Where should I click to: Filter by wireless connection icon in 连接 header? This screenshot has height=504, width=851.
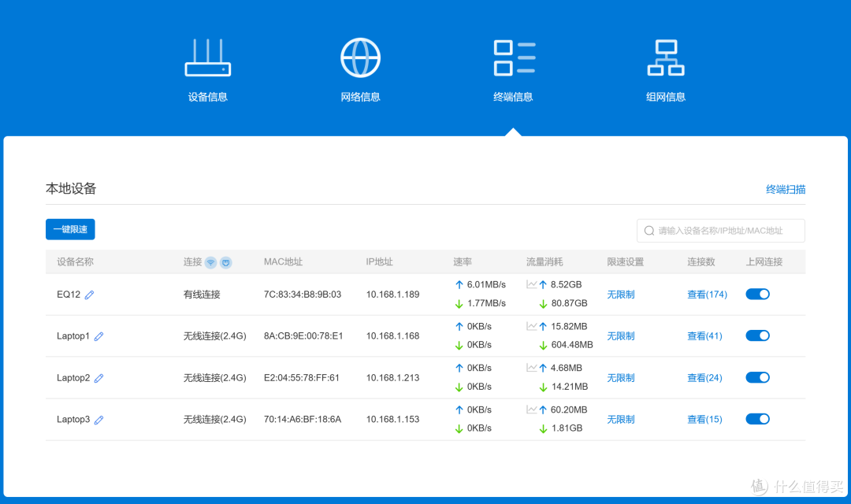click(210, 262)
